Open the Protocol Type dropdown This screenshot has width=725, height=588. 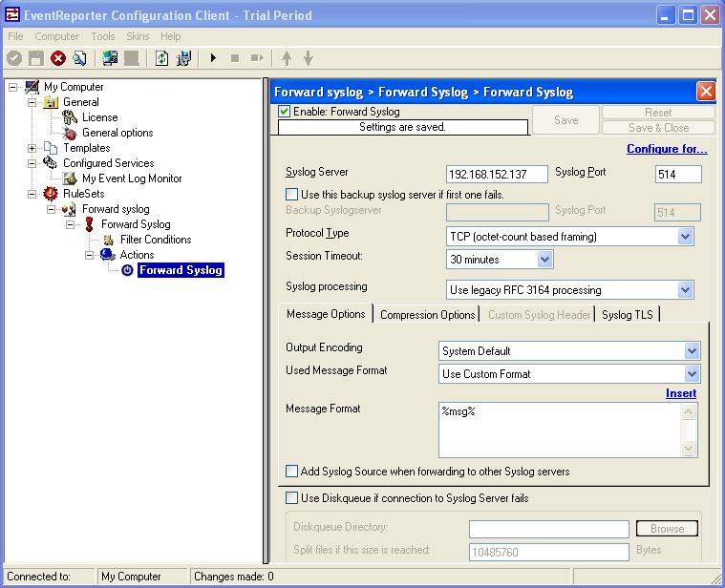click(685, 237)
